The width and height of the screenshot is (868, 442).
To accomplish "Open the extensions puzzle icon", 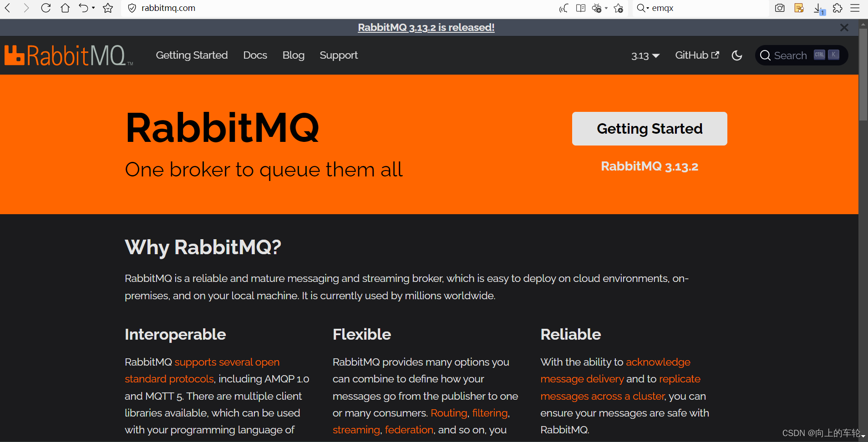I will (x=838, y=8).
